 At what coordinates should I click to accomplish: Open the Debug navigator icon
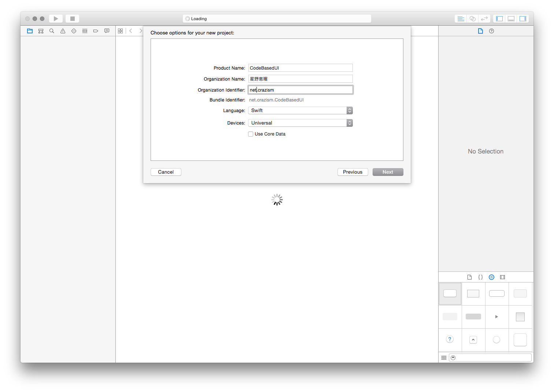pyautogui.click(x=85, y=31)
